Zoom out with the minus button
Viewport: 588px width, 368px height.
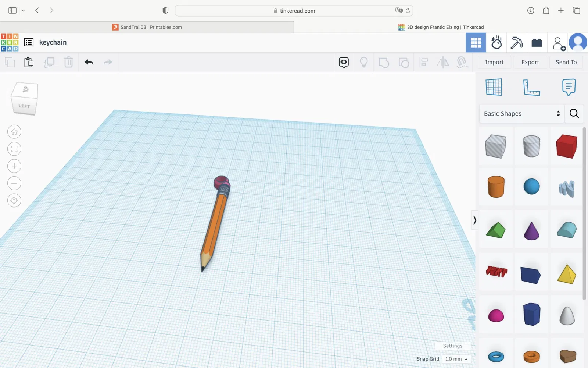14,183
